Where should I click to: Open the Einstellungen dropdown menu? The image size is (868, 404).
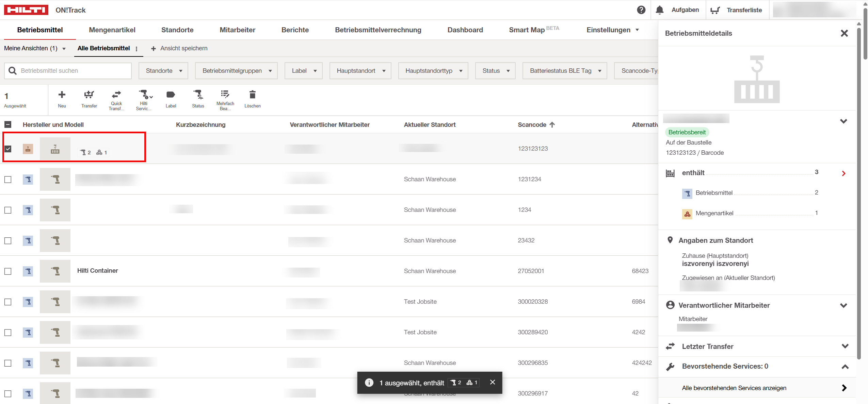coord(613,30)
